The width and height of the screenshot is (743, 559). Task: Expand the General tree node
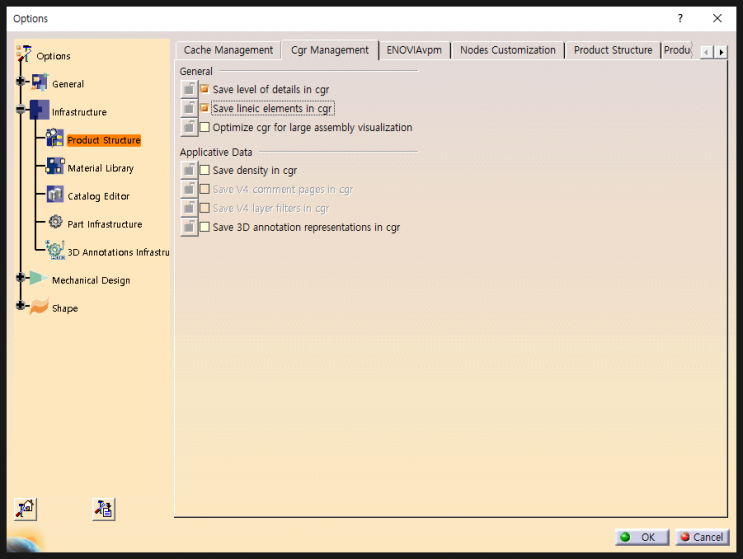(x=20, y=81)
